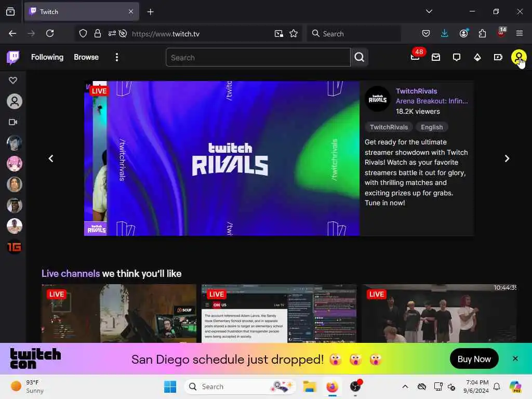Open Firefox View recent browsing icon
The image size is (532, 399).
pos(10,12)
